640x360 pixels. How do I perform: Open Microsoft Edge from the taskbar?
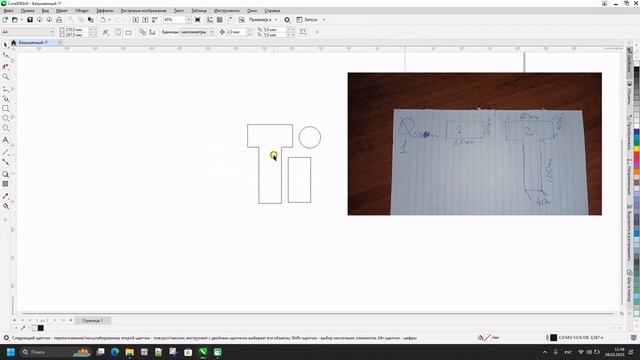click(x=115, y=352)
